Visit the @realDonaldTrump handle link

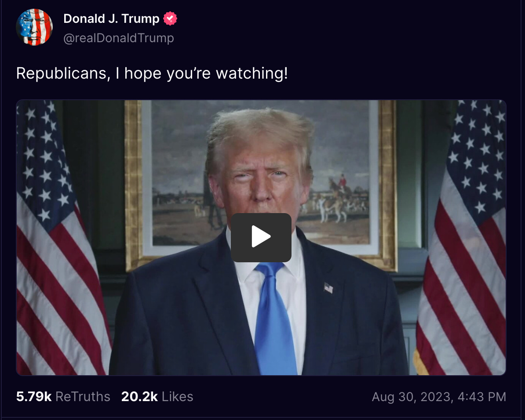point(119,38)
